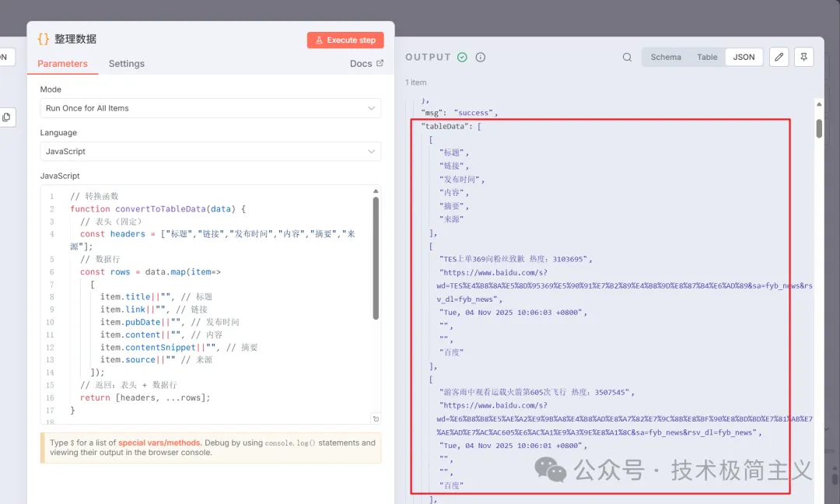Image resolution: width=840 pixels, height=504 pixels.
Task: Click the "tableData": [ key in output
Action: point(451,127)
